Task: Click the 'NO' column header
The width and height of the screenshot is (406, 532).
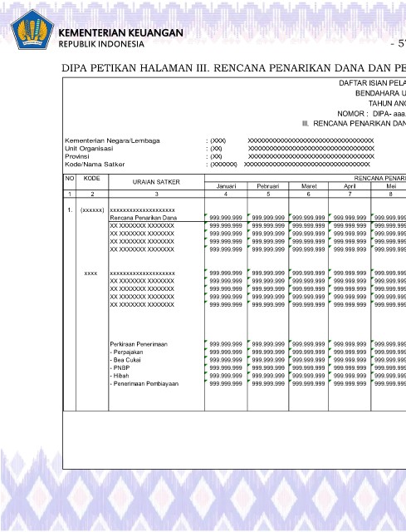Action: click(70, 178)
